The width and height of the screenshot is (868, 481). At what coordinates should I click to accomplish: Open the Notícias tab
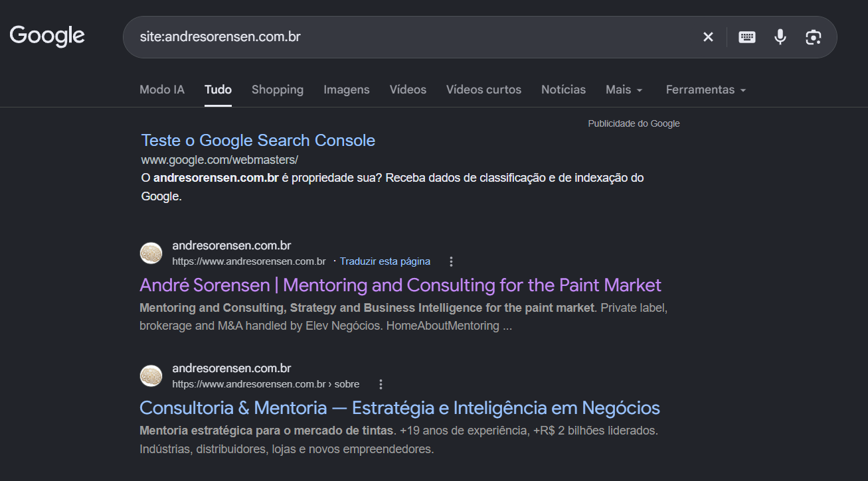tap(563, 90)
